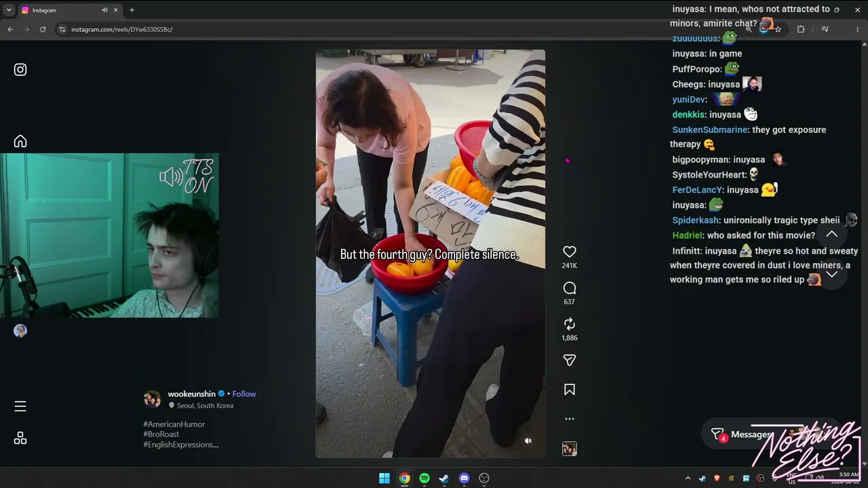
Task: Open the #BroRoast hashtag
Action: point(161,434)
